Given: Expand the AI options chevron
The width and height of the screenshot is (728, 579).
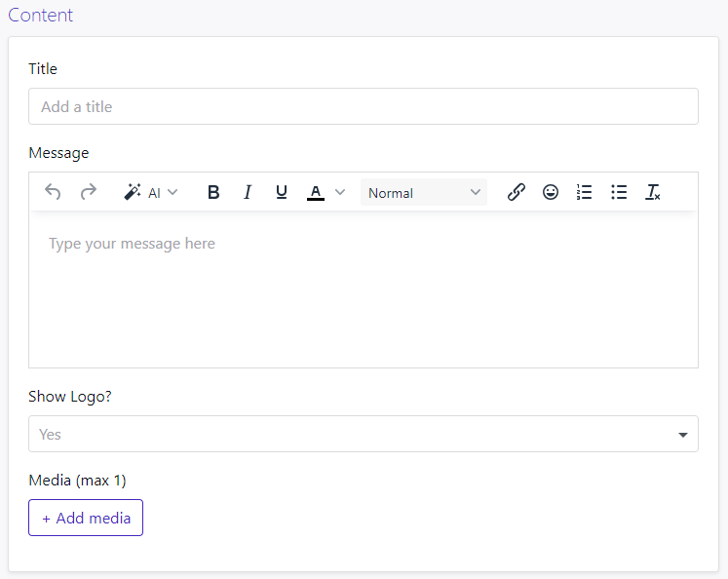Looking at the screenshot, I should (x=172, y=192).
